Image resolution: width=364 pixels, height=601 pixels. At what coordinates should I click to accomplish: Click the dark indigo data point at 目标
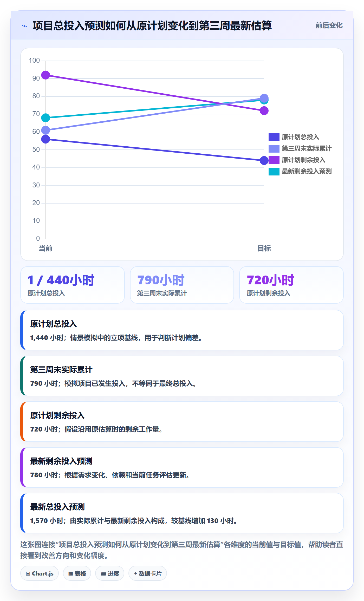point(264,160)
